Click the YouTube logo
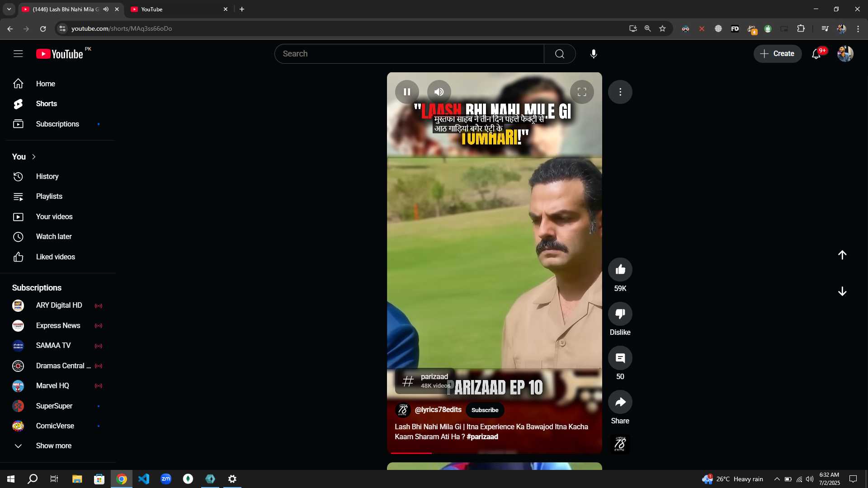868x488 pixels. click(x=60, y=54)
